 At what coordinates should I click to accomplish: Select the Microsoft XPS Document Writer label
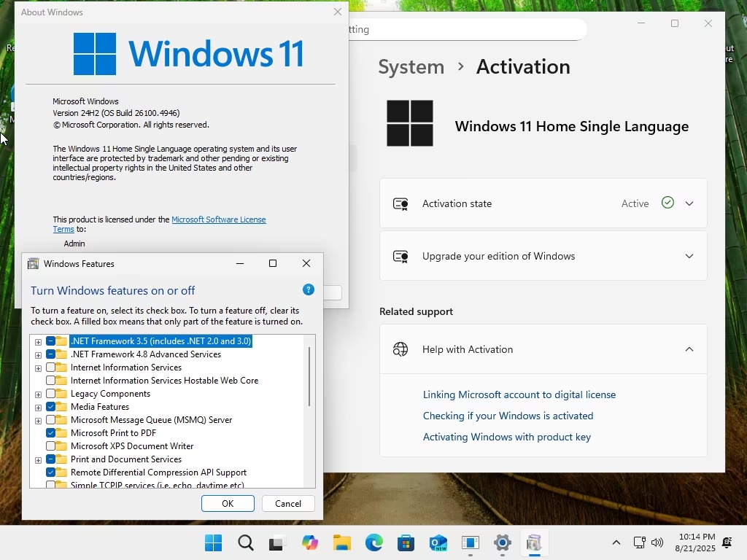point(132,446)
